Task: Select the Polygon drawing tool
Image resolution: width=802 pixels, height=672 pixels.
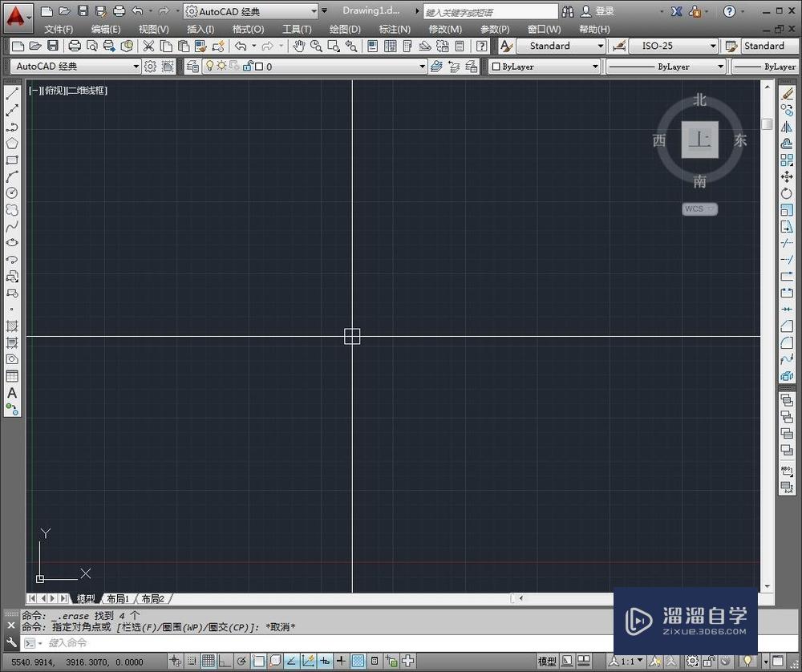Action: (10, 142)
